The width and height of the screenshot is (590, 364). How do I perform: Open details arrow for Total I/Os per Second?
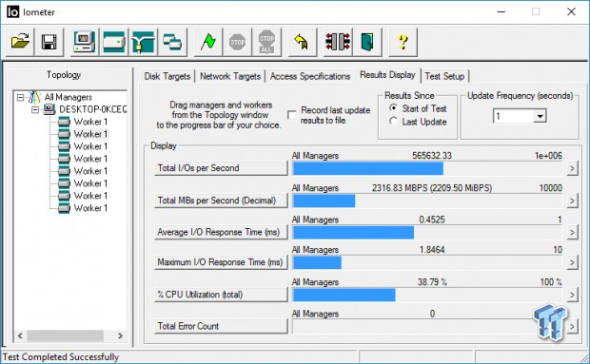pos(572,168)
